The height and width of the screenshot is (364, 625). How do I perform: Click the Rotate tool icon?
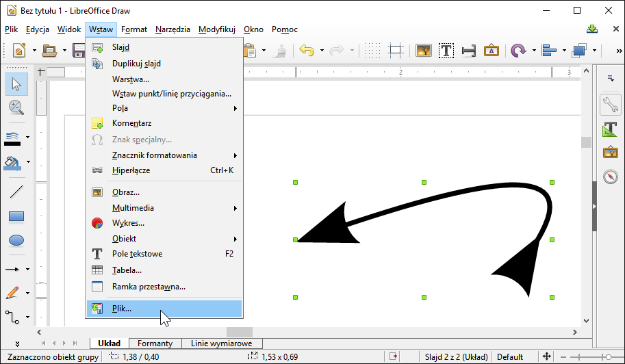518,51
